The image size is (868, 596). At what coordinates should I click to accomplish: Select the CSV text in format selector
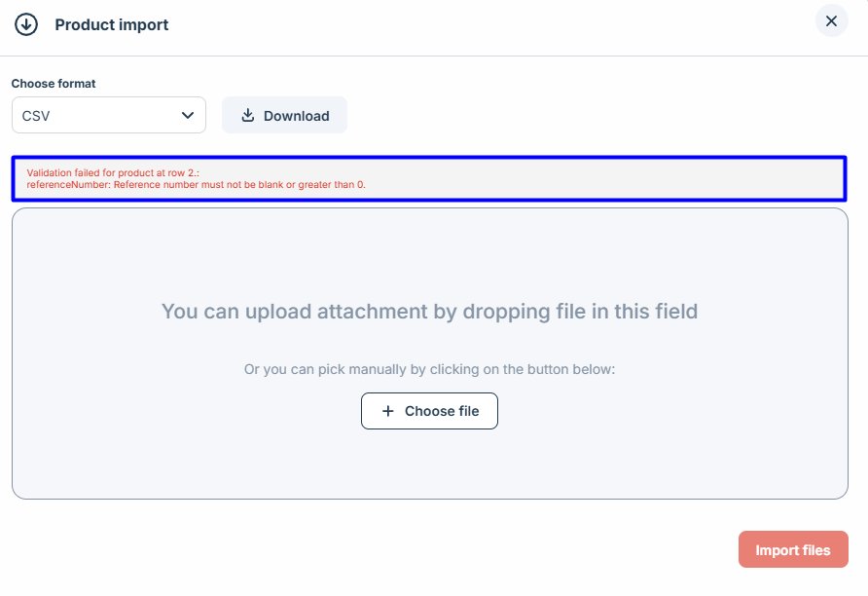click(36, 116)
